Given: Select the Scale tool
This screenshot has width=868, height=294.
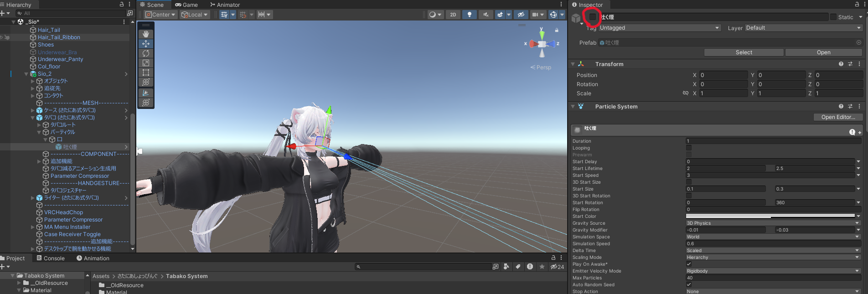Looking at the screenshot, I should click(x=146, y=63).
